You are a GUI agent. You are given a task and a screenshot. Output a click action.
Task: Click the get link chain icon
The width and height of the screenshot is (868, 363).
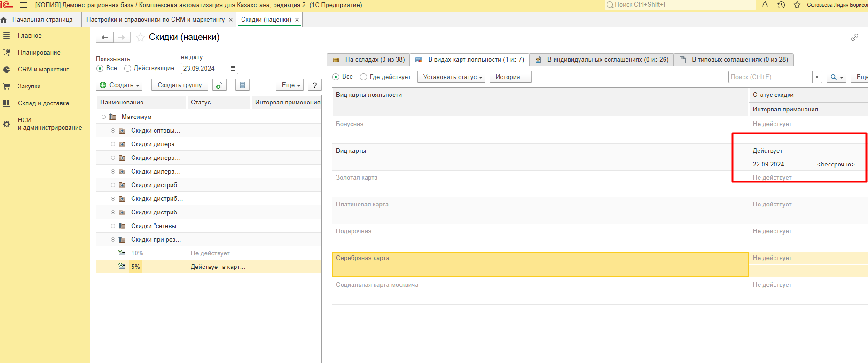[854, 38]
